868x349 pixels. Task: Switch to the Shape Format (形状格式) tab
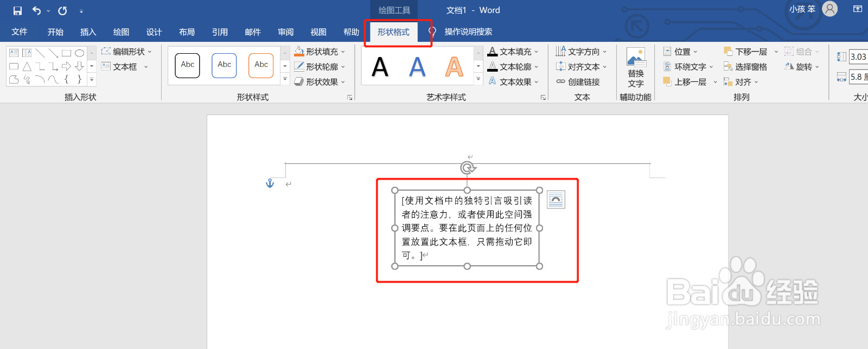[393, 32]
